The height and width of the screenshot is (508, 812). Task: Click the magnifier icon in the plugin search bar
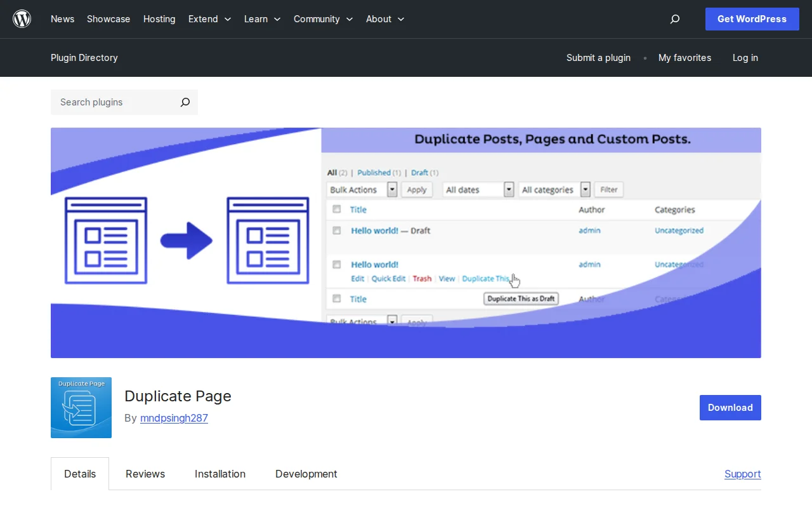185,102
